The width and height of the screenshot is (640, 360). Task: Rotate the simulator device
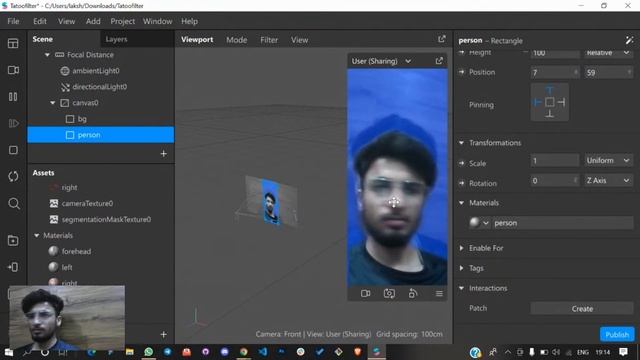point(413,293)
